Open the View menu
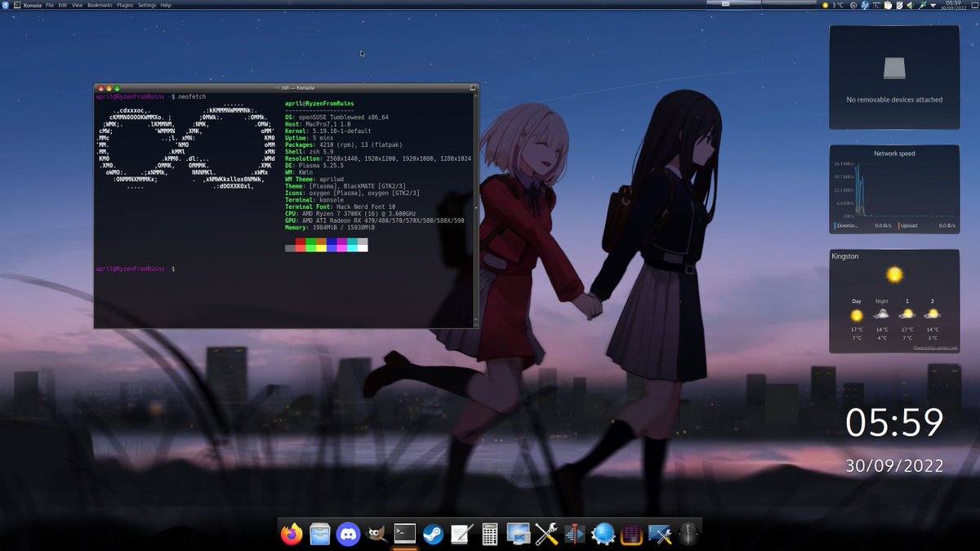 click(78, 5)
